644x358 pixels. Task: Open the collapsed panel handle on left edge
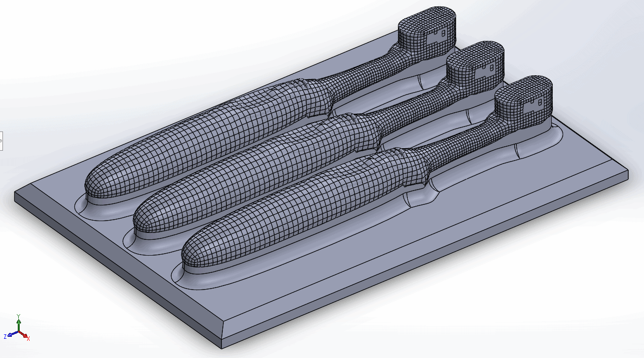coord(1,140)
